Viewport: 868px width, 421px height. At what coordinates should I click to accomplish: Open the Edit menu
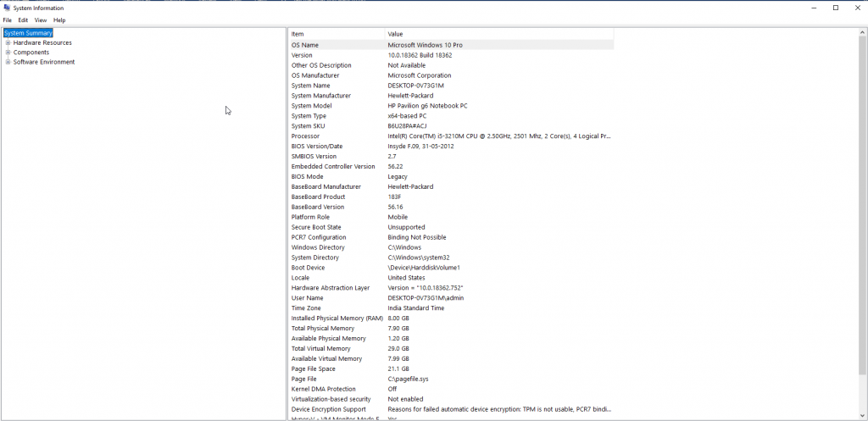click(23, 20)
